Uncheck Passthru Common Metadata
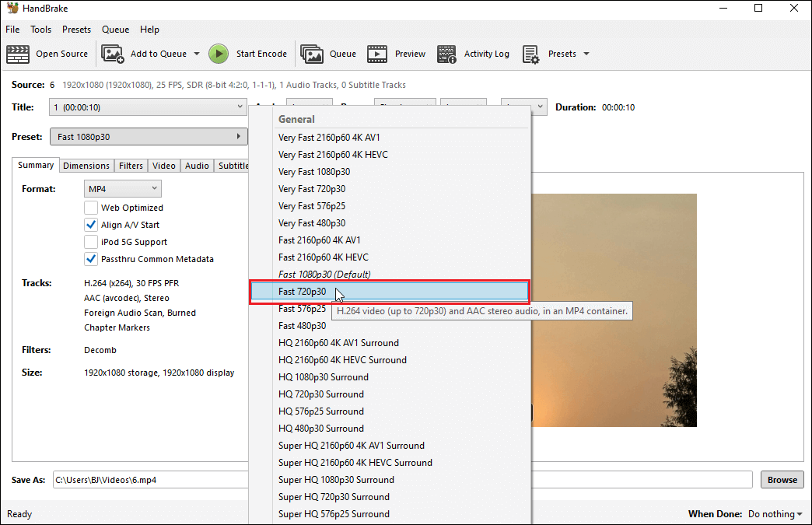Screen dimensions: 812x525 [91, 259]
